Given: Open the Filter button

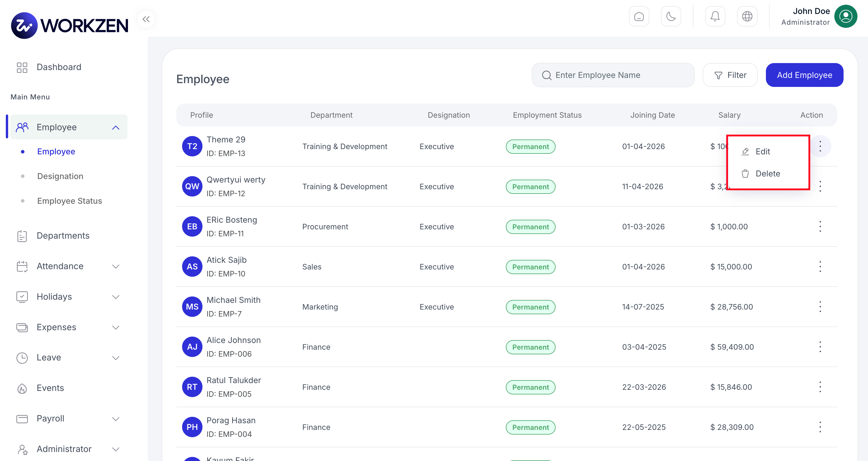Looking at the screenshot, I should [730, 75].
